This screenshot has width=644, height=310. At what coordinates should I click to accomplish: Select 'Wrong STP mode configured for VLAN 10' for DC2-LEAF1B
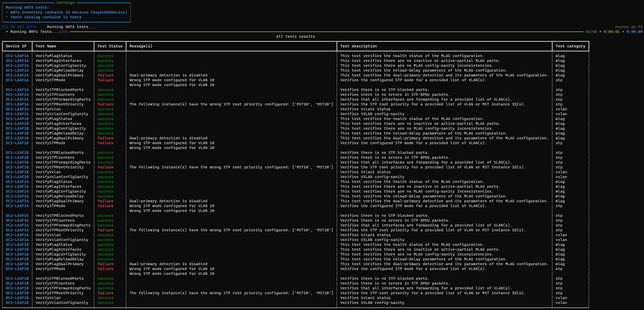pos(172,269)
